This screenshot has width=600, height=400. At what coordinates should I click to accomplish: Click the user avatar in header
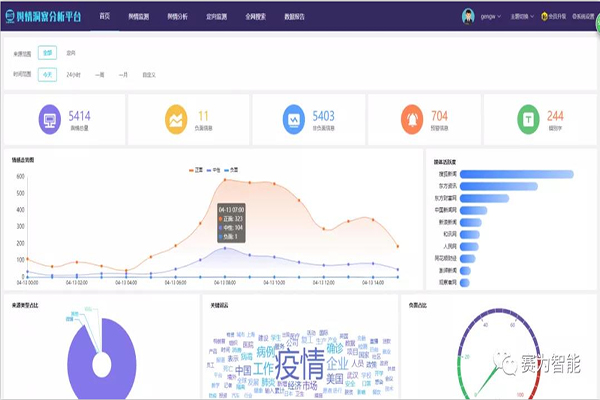(468, 16)
